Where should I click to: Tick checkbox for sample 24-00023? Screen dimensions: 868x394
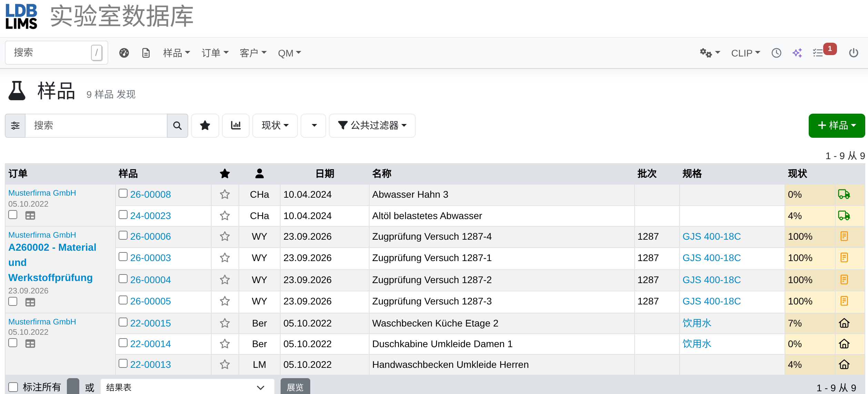(x=123, y=215)
